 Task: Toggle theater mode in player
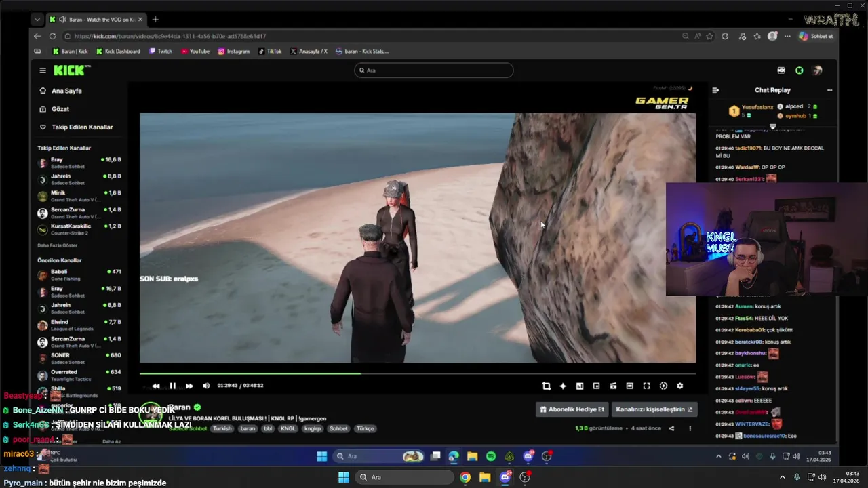(630, 386)
